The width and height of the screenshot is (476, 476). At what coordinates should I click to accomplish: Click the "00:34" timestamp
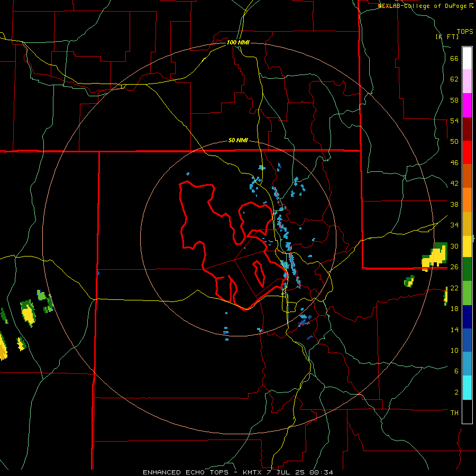point(322,472)
